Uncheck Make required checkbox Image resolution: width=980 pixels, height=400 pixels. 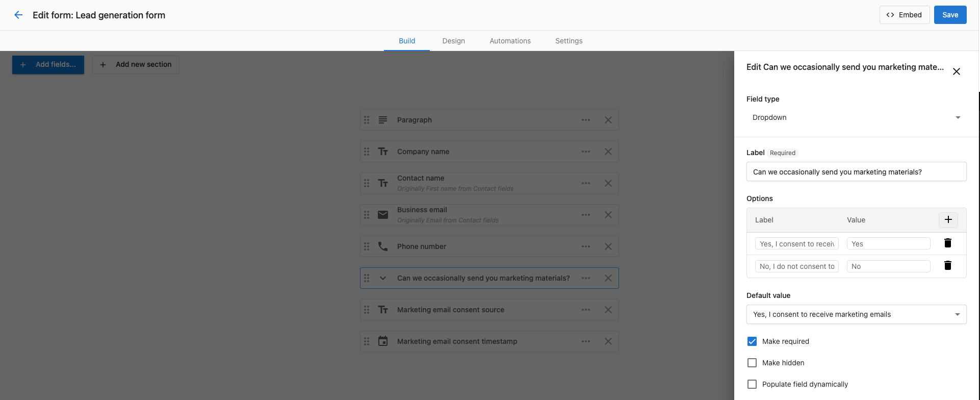[x=752, y=341]
